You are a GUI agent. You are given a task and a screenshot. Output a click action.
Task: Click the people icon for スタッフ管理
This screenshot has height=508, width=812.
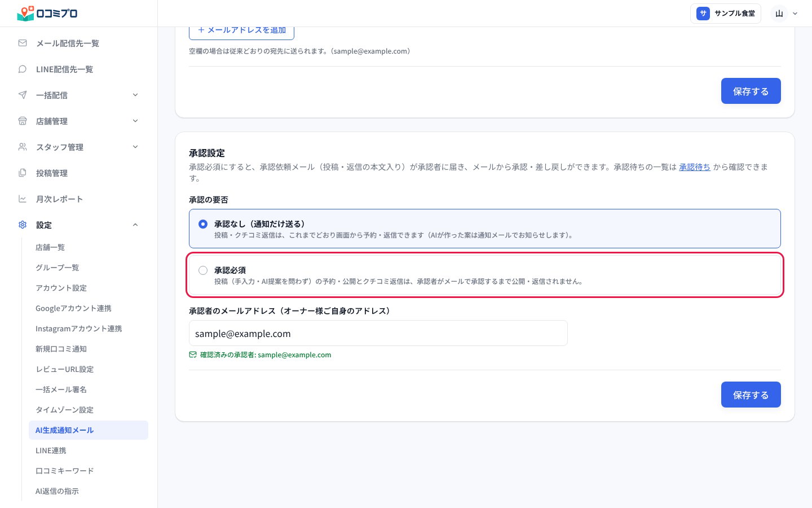click(x=23, y=147)
